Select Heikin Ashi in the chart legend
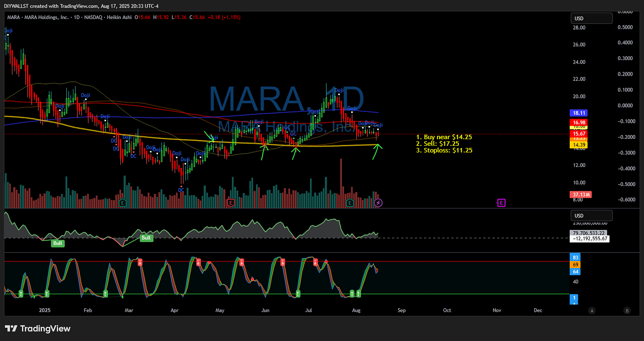 119,17
